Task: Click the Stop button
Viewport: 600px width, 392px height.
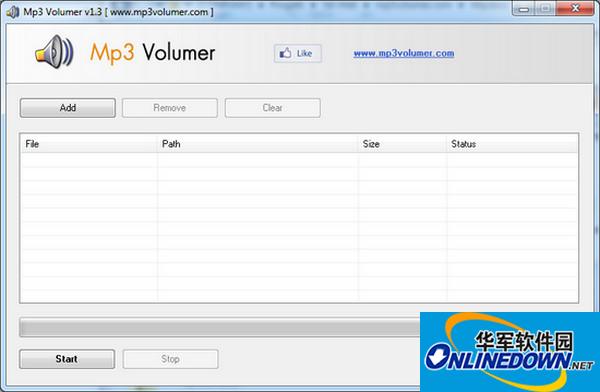Action: pyautogui.click(x=171, y=359)
